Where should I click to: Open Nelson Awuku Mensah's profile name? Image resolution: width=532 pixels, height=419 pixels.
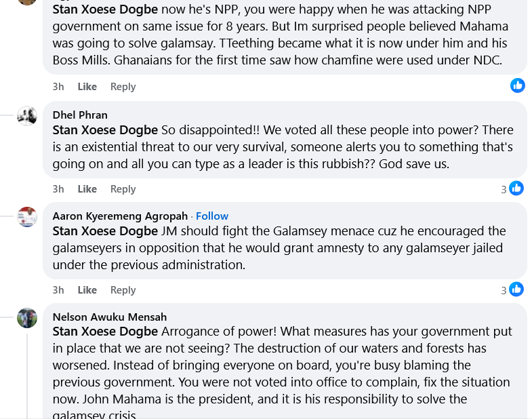pos(110,317)
